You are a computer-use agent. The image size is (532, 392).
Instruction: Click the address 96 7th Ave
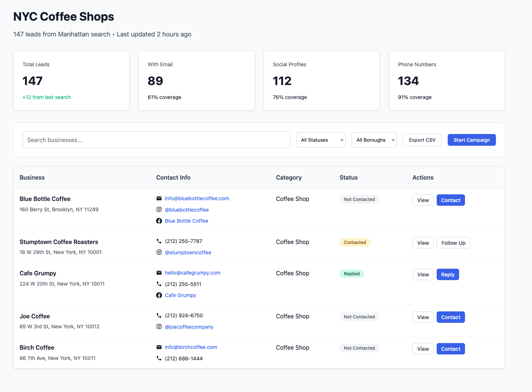tap(57, 358)
